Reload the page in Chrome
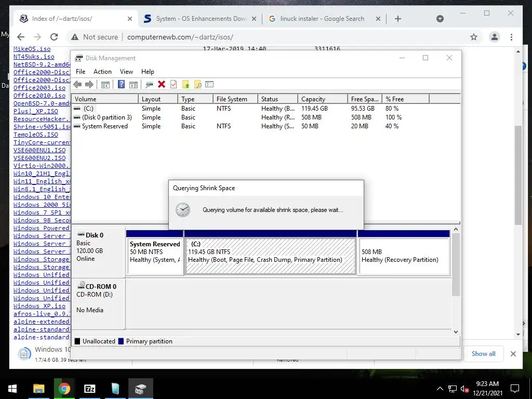This screenshot has width=532, height=399. click(x=54, y=37)
